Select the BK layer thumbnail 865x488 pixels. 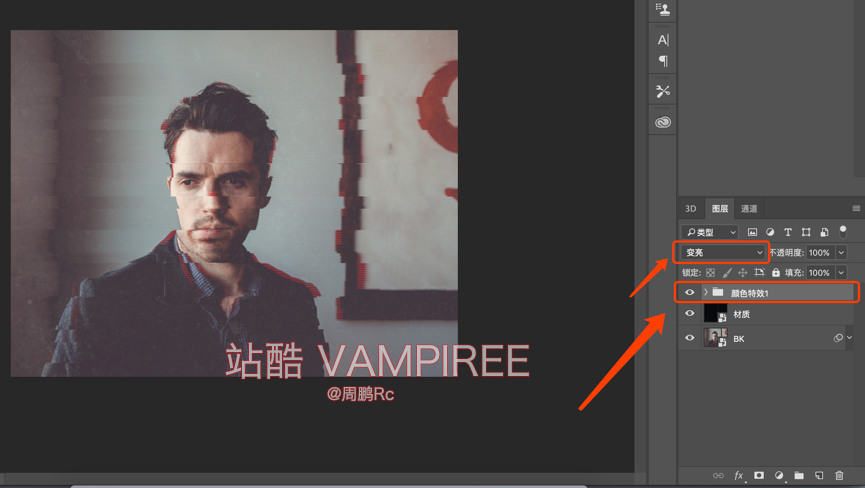716,337
